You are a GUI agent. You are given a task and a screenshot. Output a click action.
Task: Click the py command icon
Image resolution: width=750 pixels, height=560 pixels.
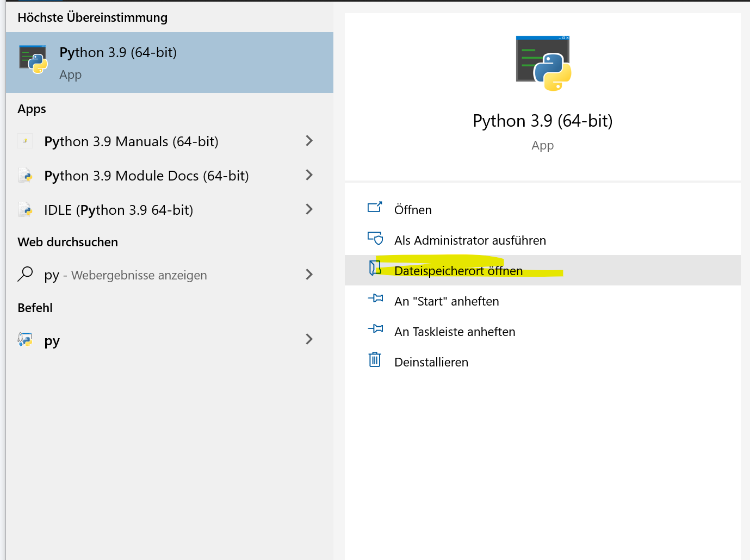(x=25, y=340)
